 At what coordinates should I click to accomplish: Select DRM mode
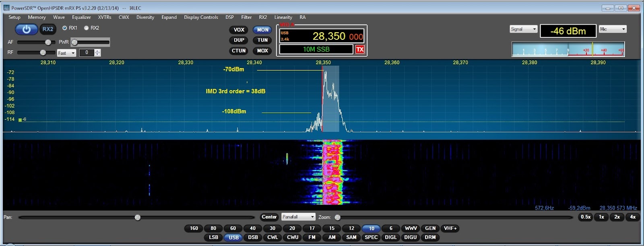(x=430, y=238)
